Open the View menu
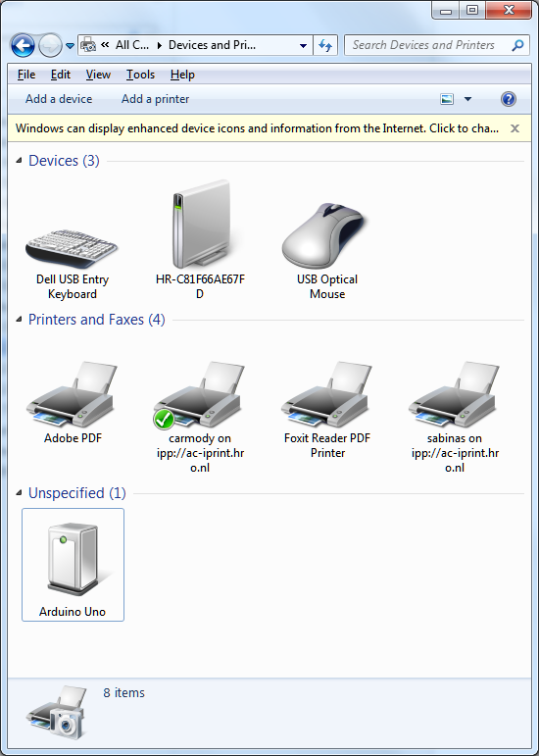 98,75
